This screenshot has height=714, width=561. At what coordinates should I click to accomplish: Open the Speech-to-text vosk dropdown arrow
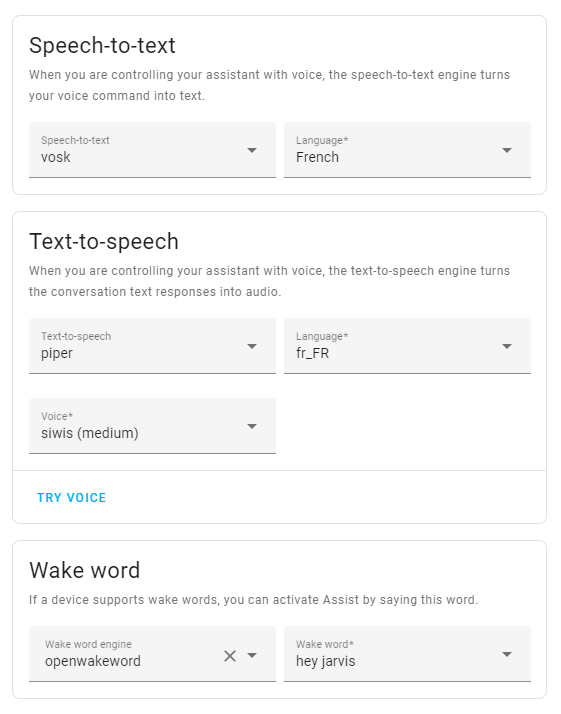coord(252,150)
